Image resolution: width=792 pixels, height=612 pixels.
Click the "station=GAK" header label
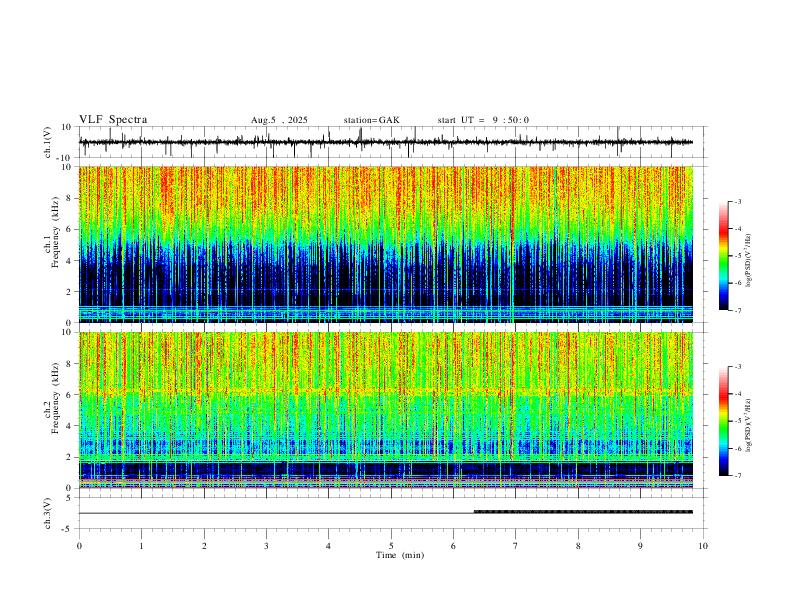click(371, 120)
